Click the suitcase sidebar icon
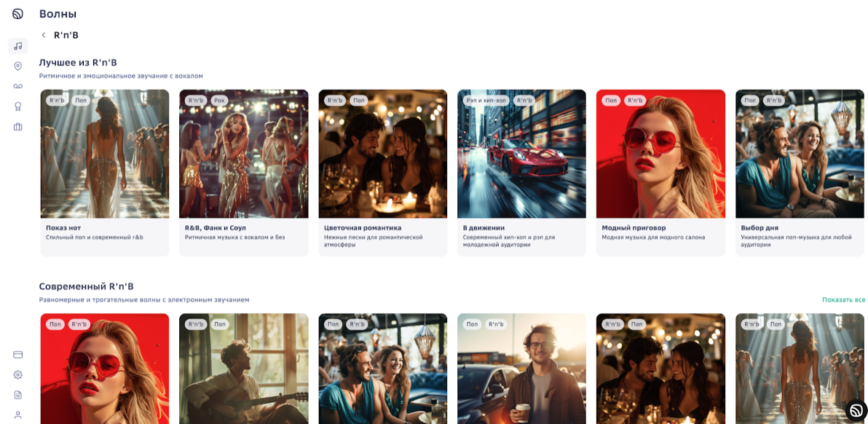Image resolution: width=868 pixels, height=424 pixels. (17, 127)
